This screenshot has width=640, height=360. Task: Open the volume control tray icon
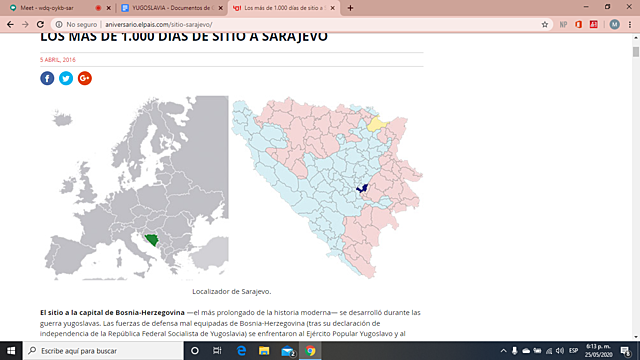pos(560,351)
